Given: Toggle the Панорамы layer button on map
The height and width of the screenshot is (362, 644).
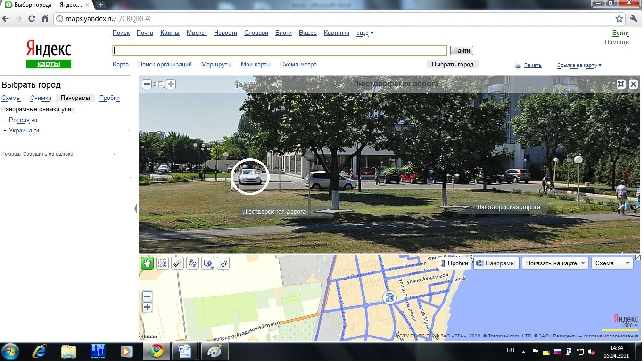Looking at the screenshot, I should coord(496,263).
